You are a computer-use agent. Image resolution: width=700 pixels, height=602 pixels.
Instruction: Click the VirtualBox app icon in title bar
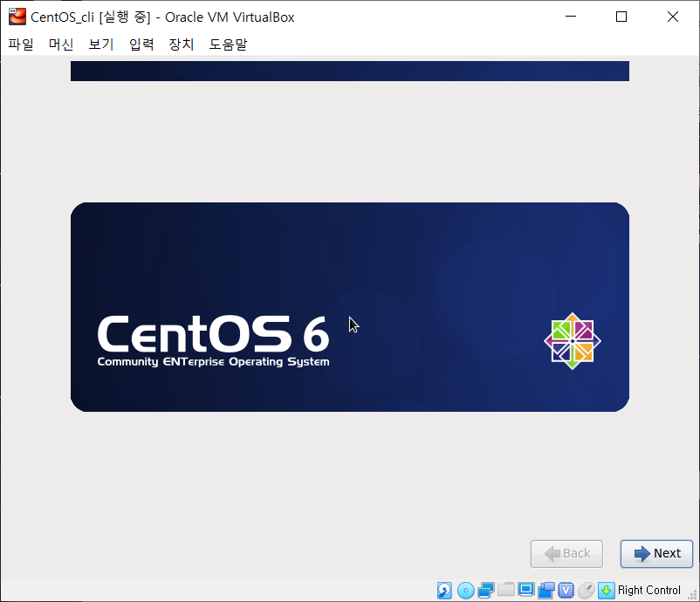17,17
